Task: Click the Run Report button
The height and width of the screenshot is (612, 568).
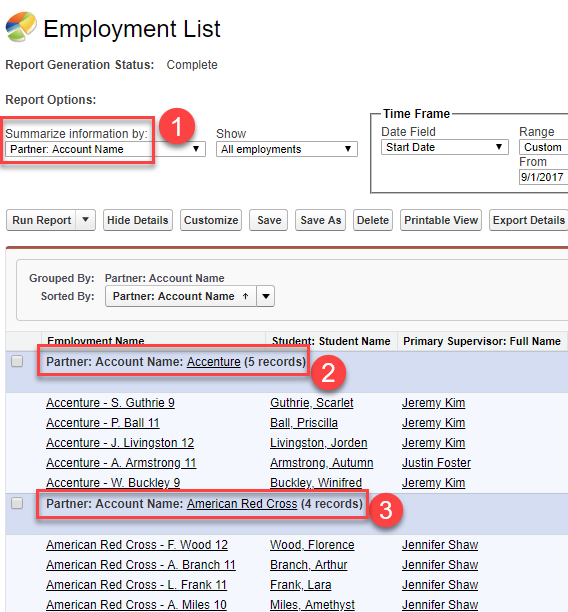Action: 41,220
